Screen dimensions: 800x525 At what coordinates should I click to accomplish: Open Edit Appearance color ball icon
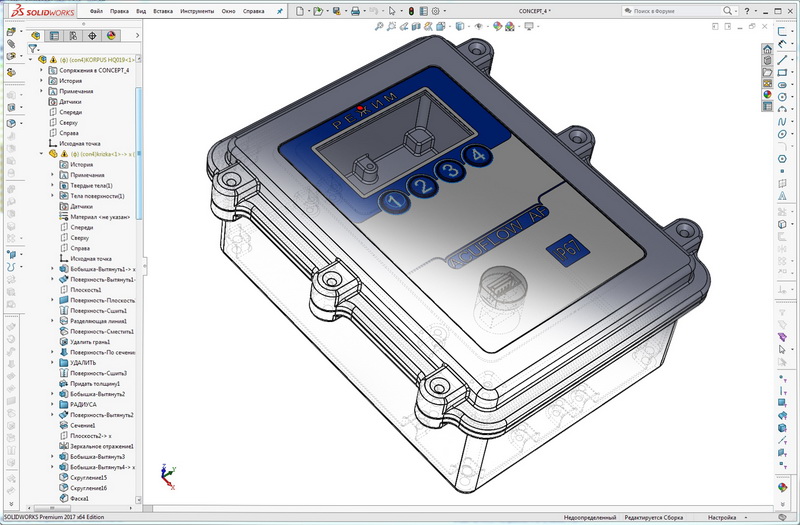(x=497, y=27)
